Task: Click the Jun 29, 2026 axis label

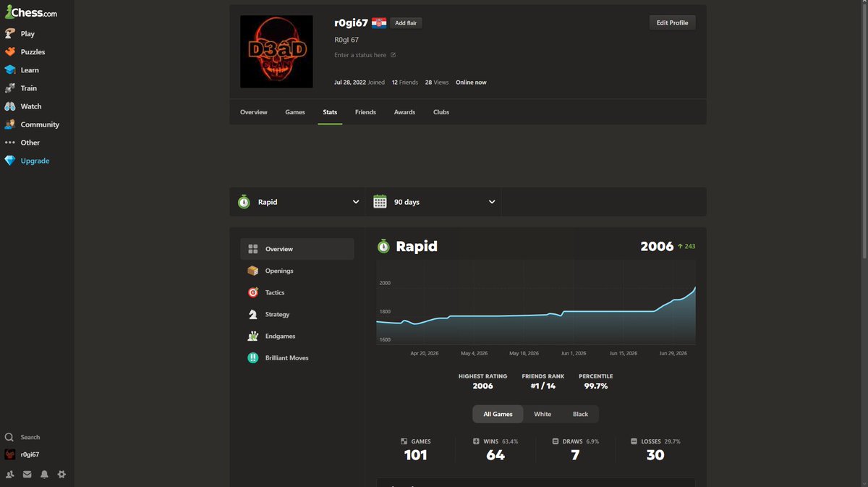Action: pos(673,354)
